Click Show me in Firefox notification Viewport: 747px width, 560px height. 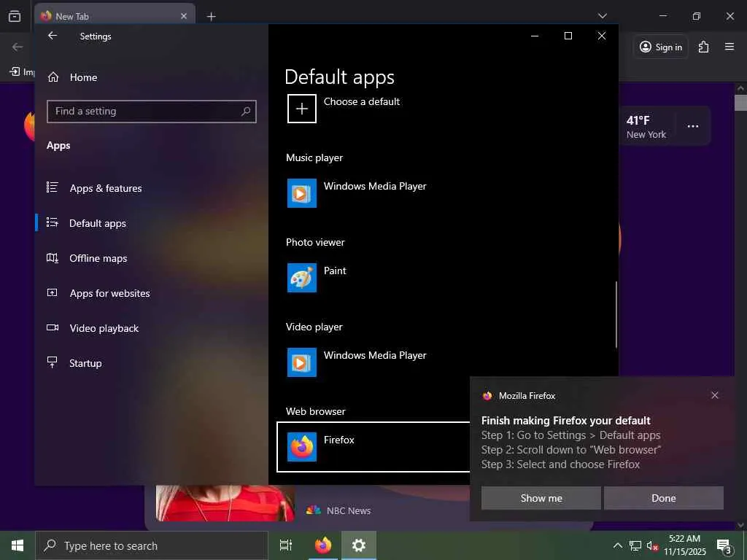(541, 498)
